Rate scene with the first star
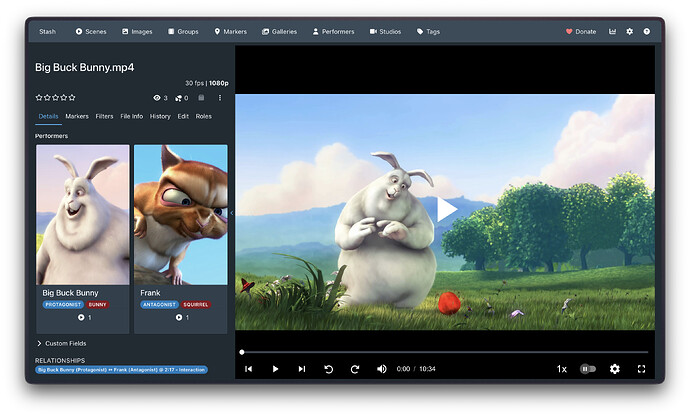 pyautogui.click(x=39, y=98)
